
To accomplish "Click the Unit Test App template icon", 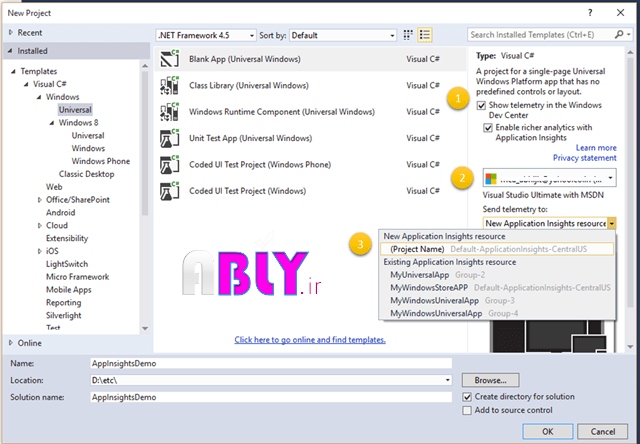I will click(169, 138).
